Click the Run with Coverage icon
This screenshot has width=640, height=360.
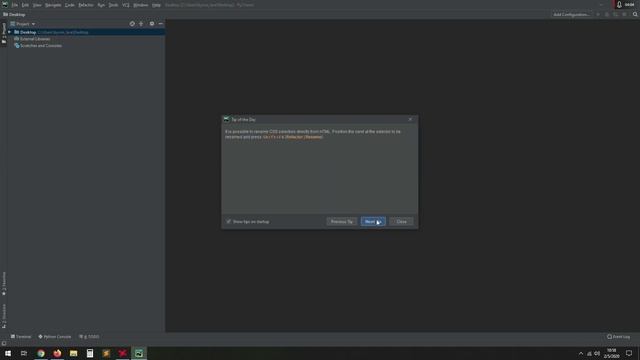pyautogui.click(x=616, y=14)
